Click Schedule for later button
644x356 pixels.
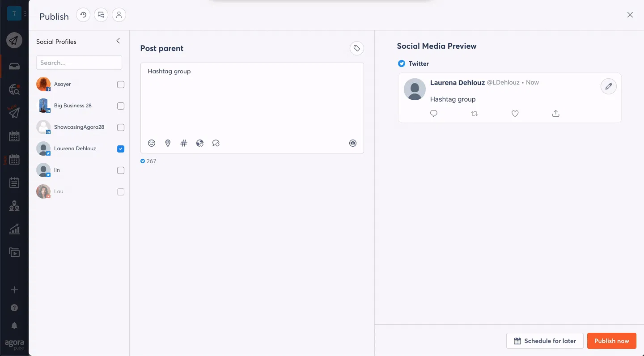[x=545, y=341]
